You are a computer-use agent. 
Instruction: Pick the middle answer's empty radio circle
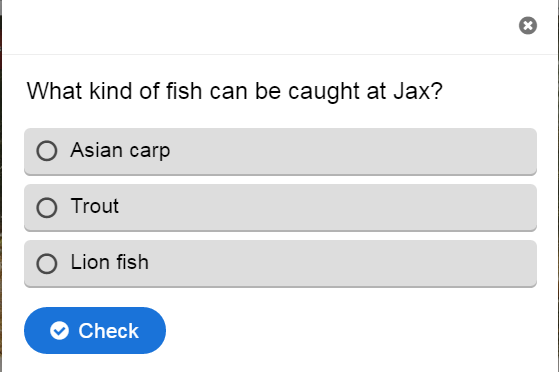(x=47, y=207)
